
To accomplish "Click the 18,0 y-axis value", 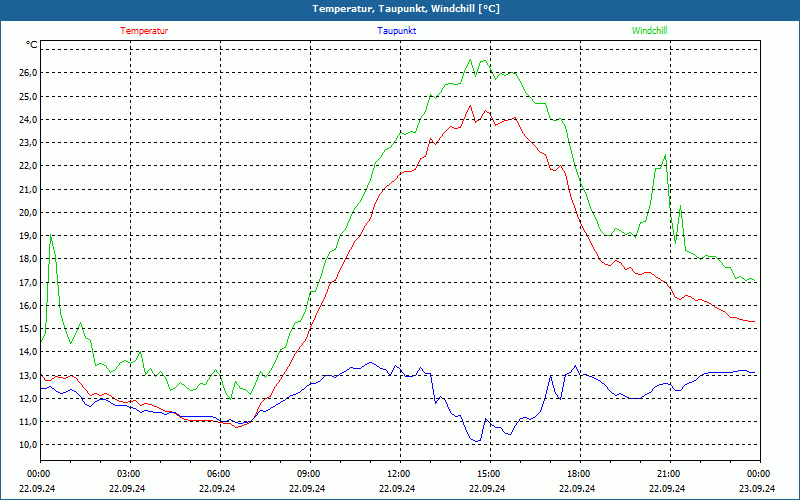I will (x=29, y=259).
